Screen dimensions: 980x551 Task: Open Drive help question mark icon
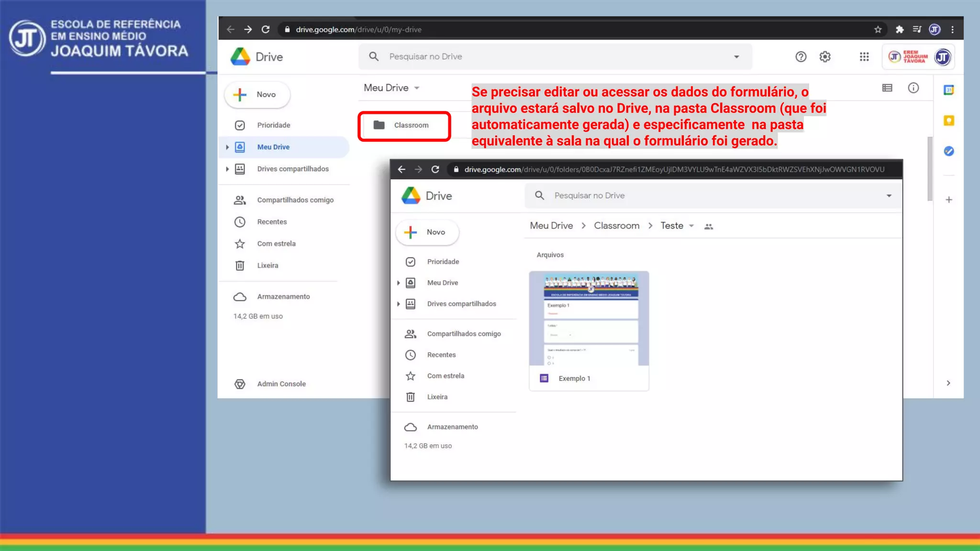(801, 57)
